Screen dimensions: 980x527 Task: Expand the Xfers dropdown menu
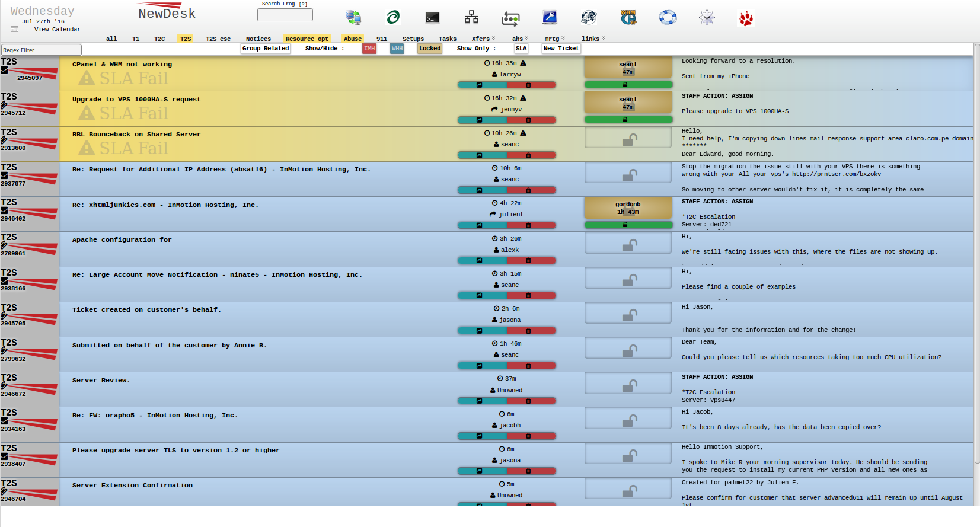pos(483,39)
